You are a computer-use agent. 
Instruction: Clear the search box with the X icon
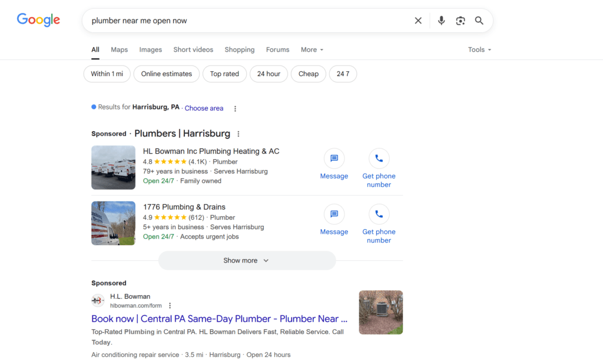click(x=418, y=21)
